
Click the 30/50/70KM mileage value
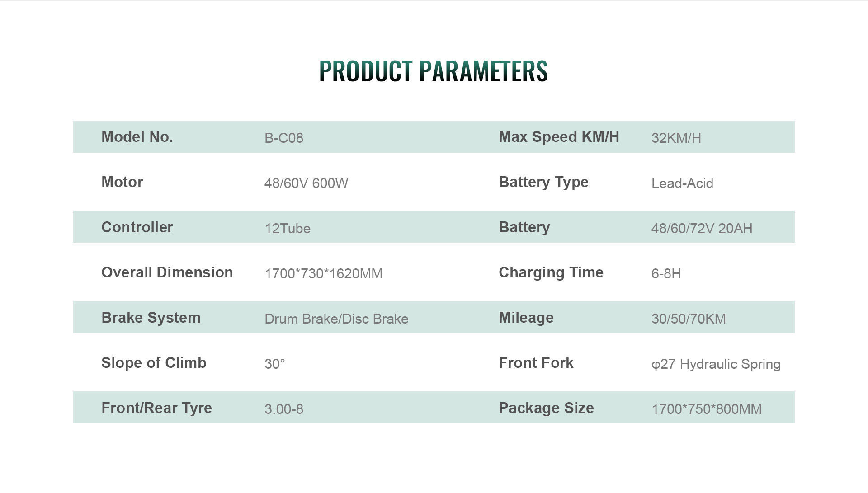click(688, 319)
